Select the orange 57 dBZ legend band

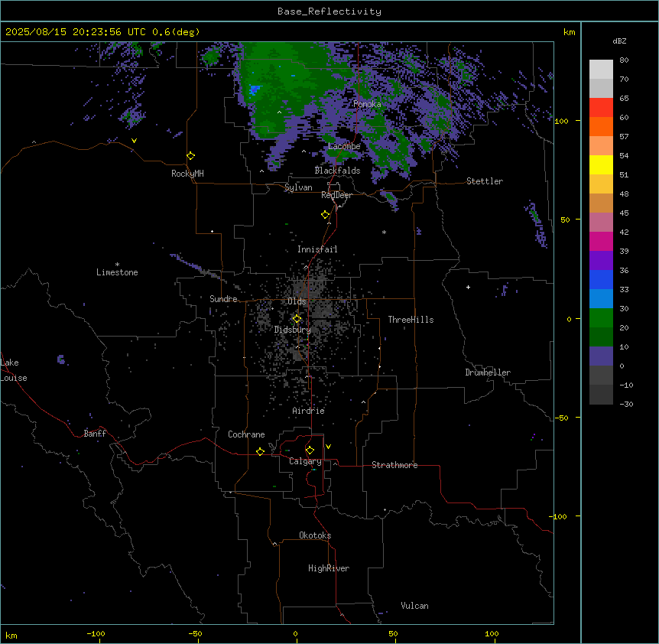pyautogui.click(x=601, y=126)
